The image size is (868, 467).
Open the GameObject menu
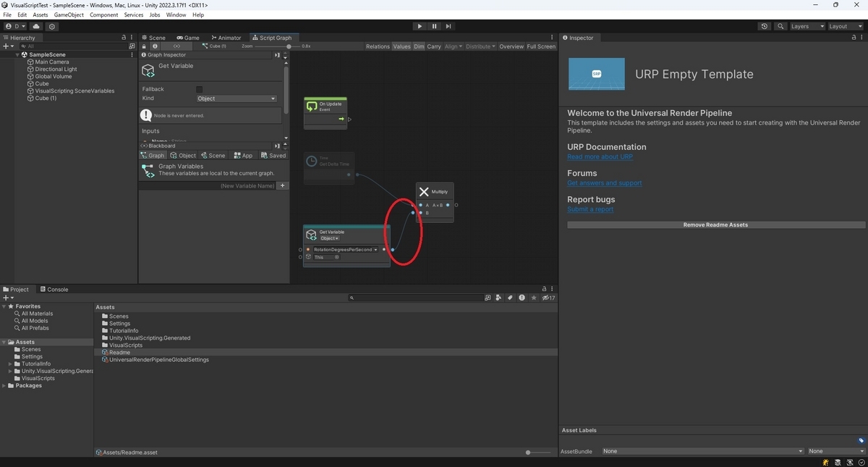point(69,14)
